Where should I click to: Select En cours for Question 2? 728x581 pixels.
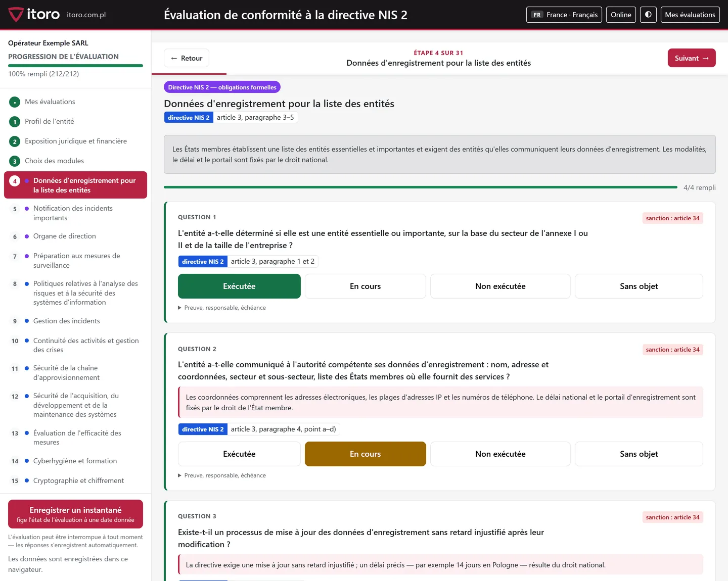click(366, 454)
